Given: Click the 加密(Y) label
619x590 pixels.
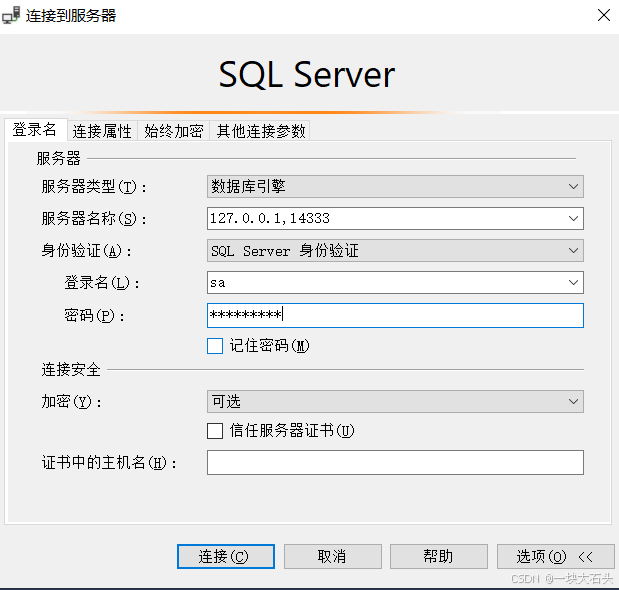Looking at the screenshot, I should (71, 402).
